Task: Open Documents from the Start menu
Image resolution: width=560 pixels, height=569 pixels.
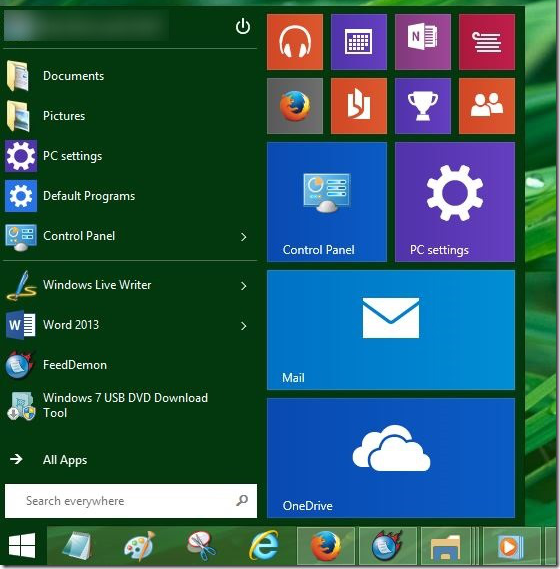Action: coord(130,76)
